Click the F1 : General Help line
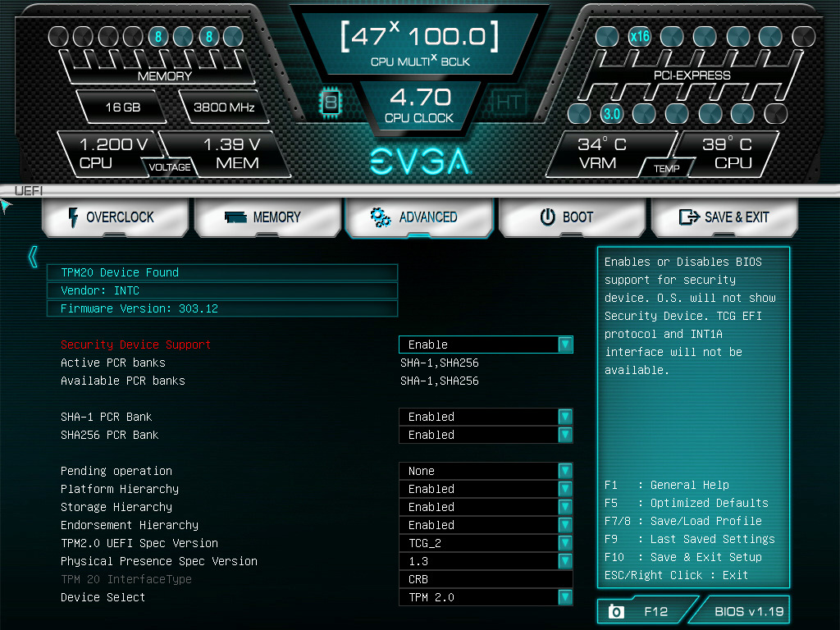840x630 pixels. (667, 485)
